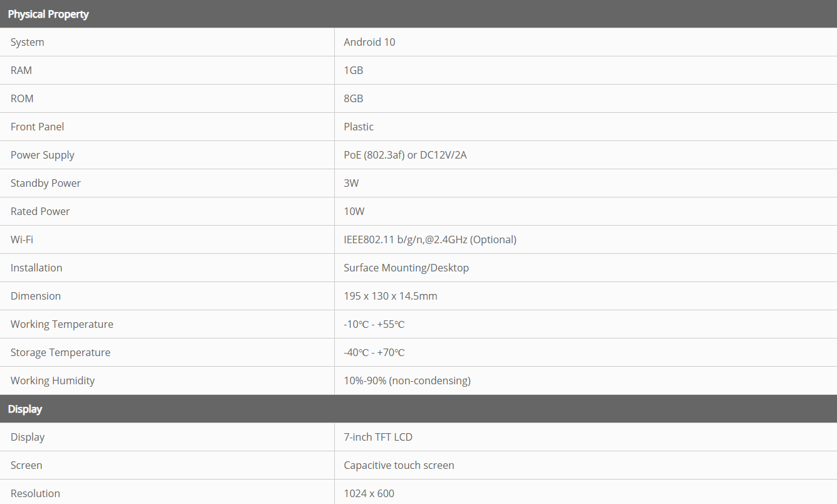Click the IEEE802.11 b/g/n Wi-Fi value

429,239
